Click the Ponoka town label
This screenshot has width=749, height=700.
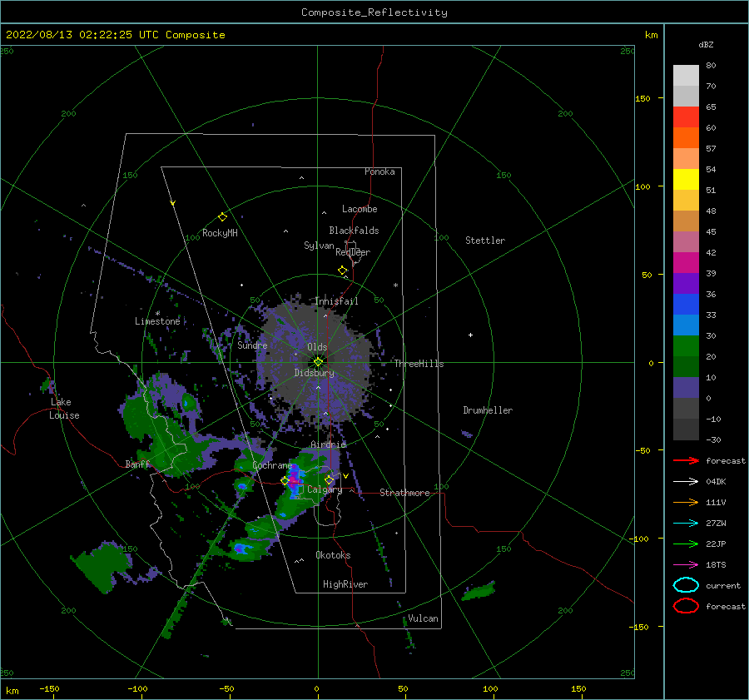pyautogui.click(x=379, y=171)
